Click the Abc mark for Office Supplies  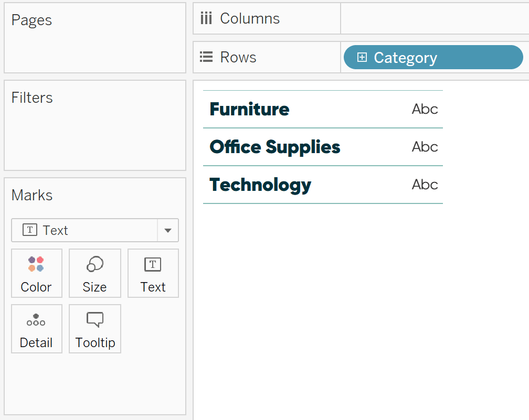pos(425,147)
